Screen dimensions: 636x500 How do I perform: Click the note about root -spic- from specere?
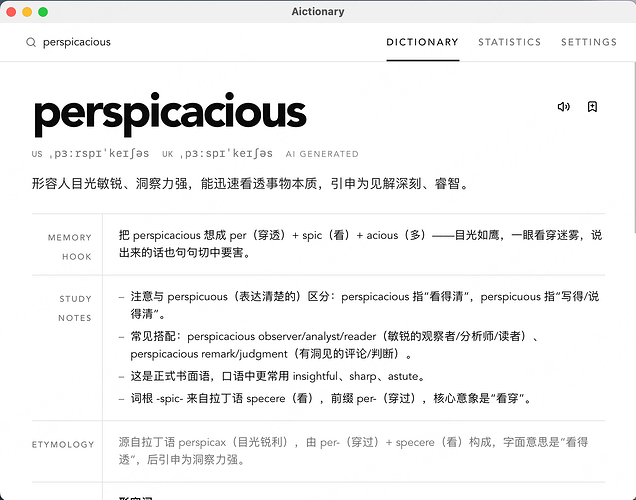(331, 398)
